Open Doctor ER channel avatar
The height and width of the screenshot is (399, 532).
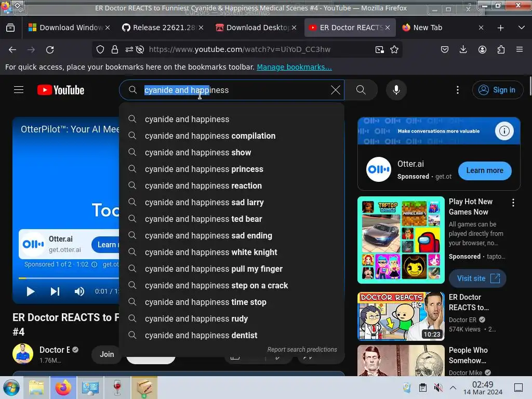click(x=23, y=354)
